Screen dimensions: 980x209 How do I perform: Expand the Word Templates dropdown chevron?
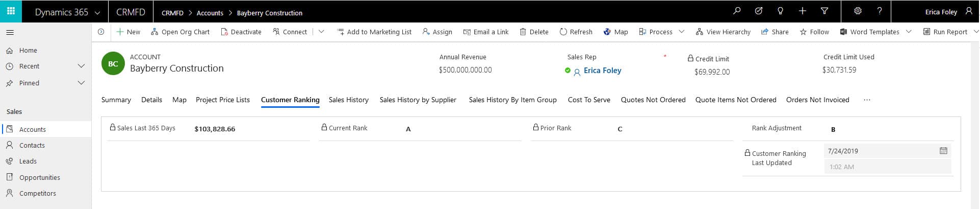tap(909, 32)
